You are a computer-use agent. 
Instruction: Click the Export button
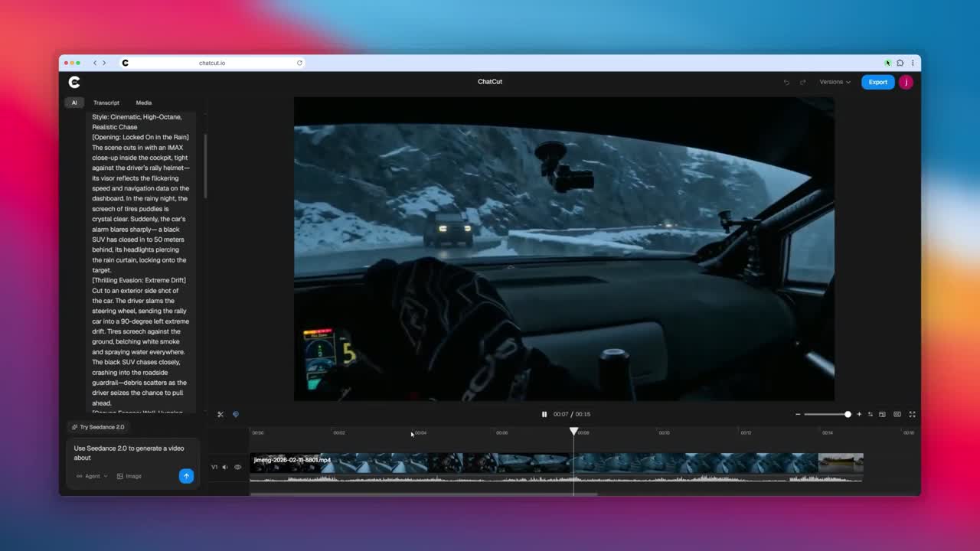point(877,82)
